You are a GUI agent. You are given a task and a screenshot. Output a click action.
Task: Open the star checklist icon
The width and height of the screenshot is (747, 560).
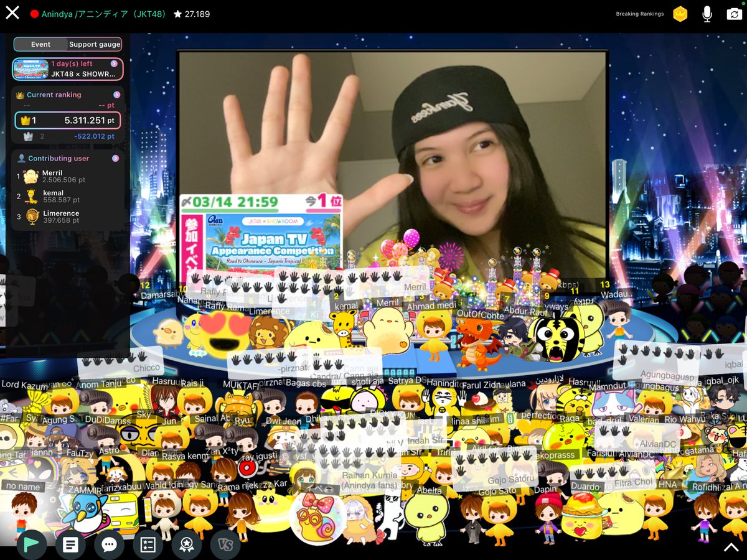point(148,545)
